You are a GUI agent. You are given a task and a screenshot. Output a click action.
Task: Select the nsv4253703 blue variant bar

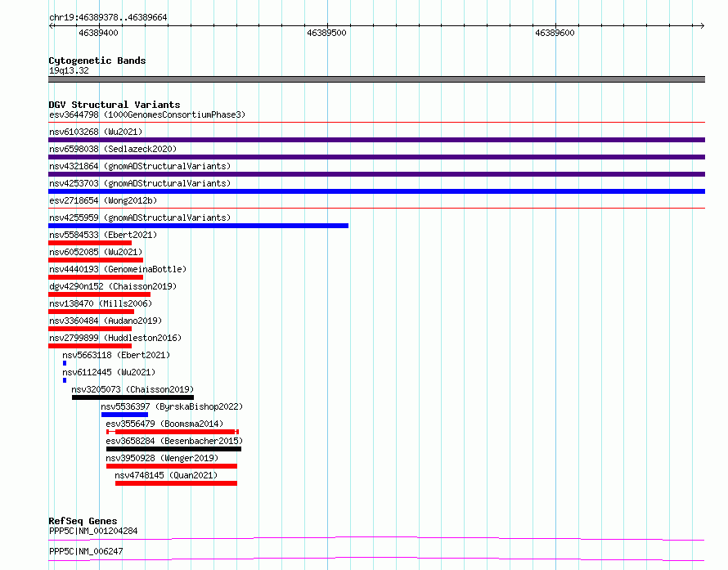tap(376, 191)
